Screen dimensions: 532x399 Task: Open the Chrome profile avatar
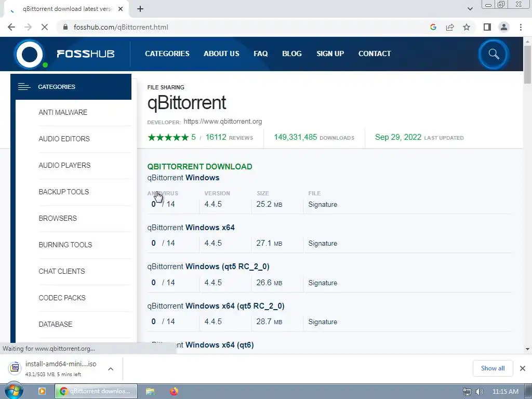coord(504,27)
